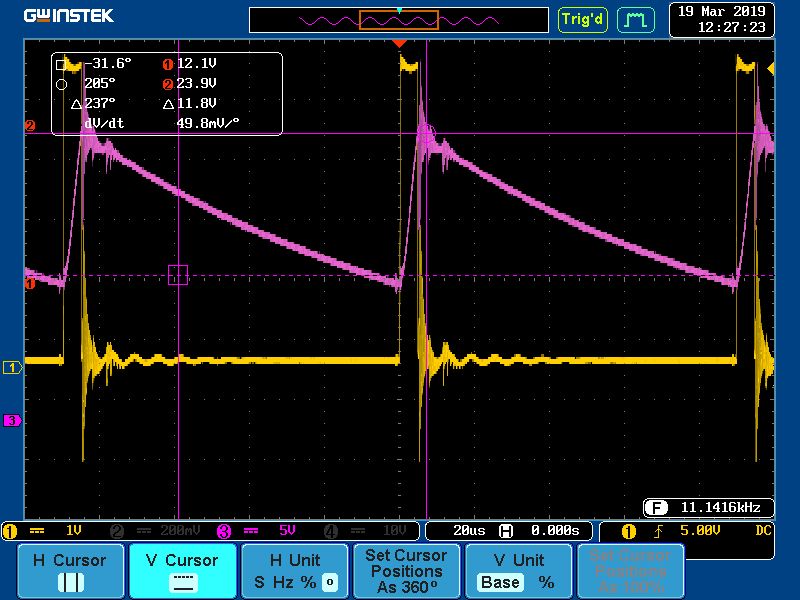Click the red 2 icon beside 23.9V
Image resolution: width=800 pixels, height=600 pixels.
[168, 84]
